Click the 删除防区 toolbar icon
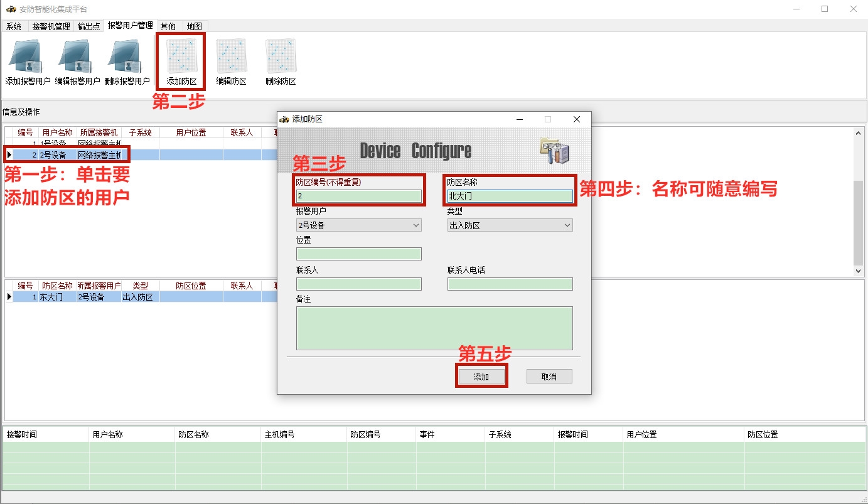The height and width of the screenshot is (504, 868). coord(281,57)
